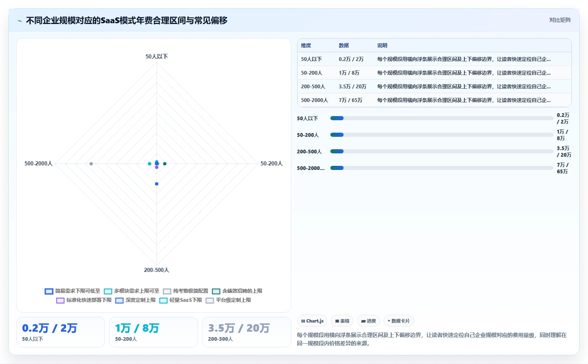The width and height of the screenshot is (588, 364).
Task: Toggle legend item 轻量SaaS下限
Action: coord(181,300)
